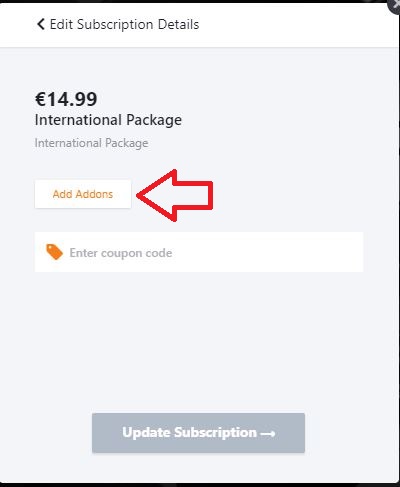Click the orange coupon tag icon
The image size is (400, 487).
coord(54,252)
